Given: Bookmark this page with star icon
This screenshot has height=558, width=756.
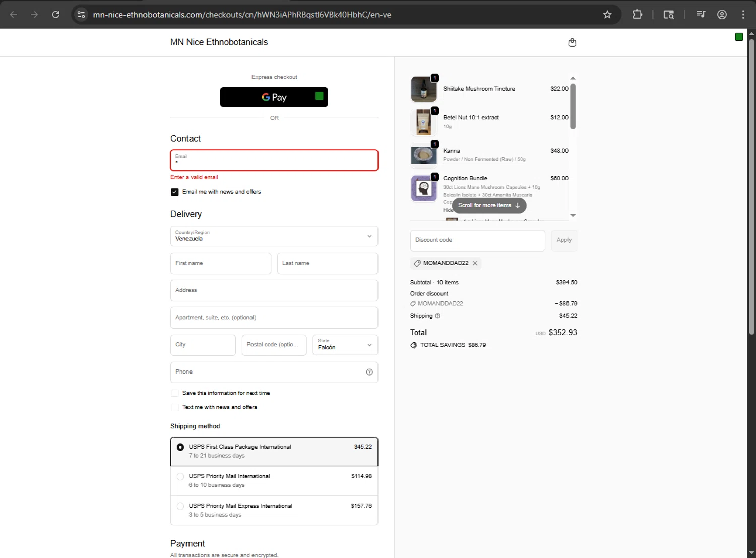Looking at the screenshot, I should click(x=607, y=15).
